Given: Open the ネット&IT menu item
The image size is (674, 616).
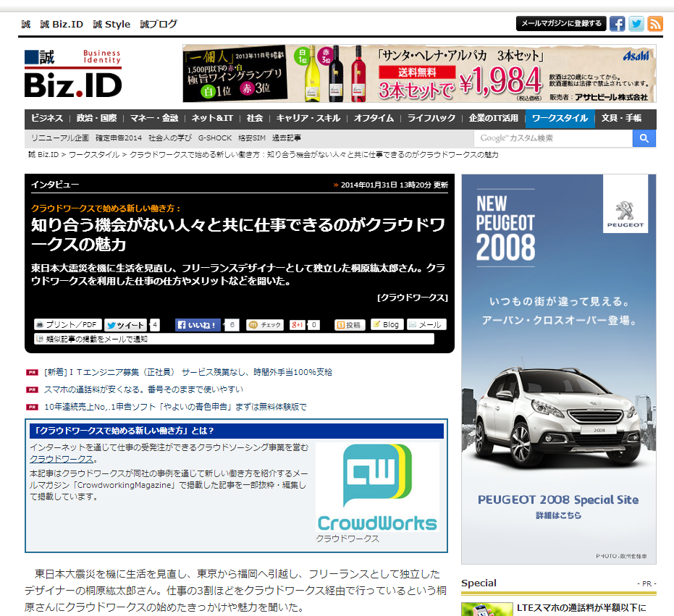Looking at the screenshot, I should (x=212, y=118).
